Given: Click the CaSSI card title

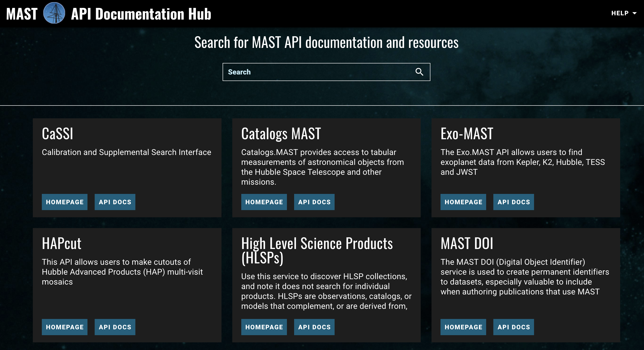Looking at the screenshot, I should tap(58, 134).
